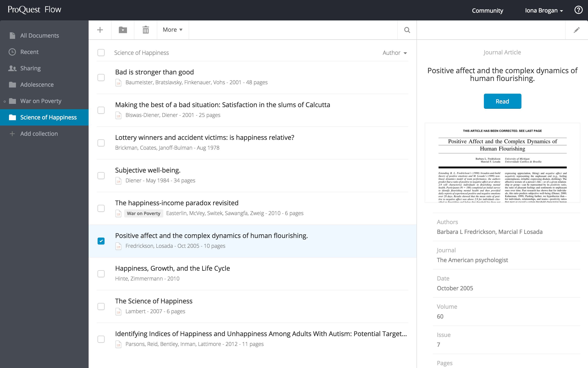588x368 pixels.
Task: Click Add collection
Action: pos(44,134)
